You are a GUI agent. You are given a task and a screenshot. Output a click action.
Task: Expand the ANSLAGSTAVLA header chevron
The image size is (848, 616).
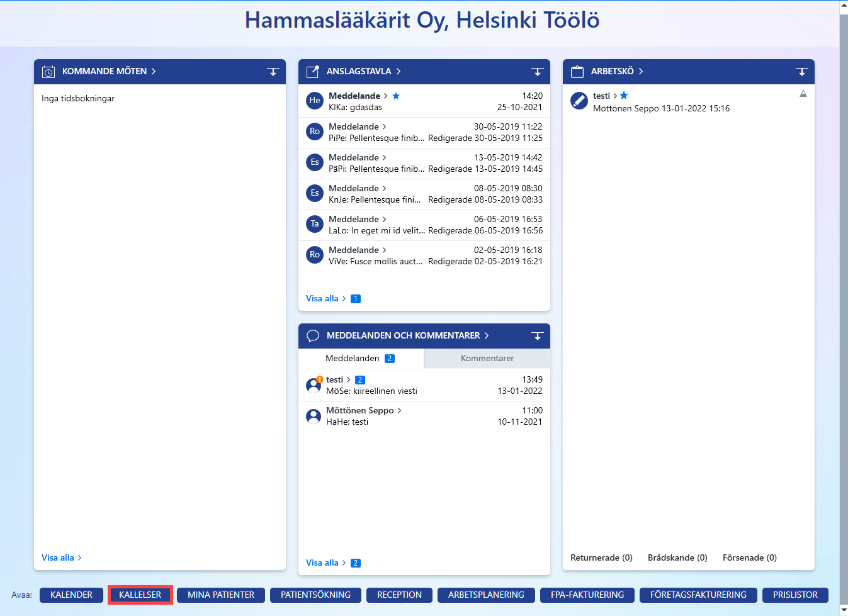[399, 71]
